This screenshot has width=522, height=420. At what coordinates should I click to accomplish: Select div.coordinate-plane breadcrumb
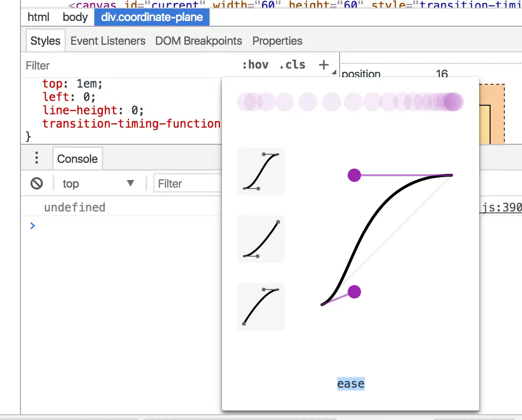point(152,17)
